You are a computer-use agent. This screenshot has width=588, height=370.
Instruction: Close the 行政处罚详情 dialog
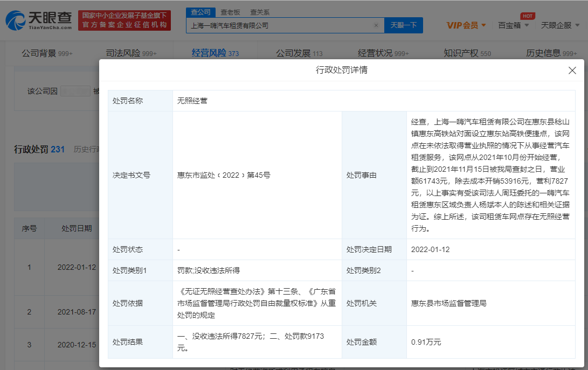pyautogui.click(x=572, y=71)
